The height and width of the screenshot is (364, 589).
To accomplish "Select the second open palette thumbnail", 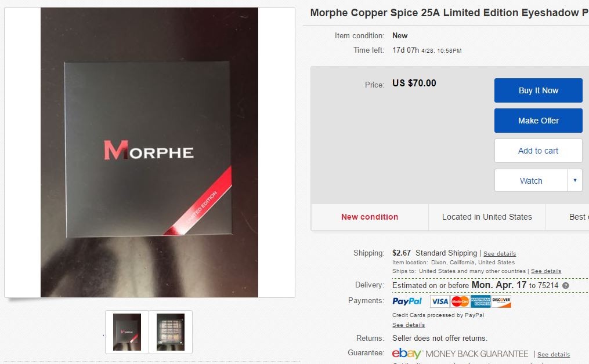I will pyautogui.click(x=171, y=332).
